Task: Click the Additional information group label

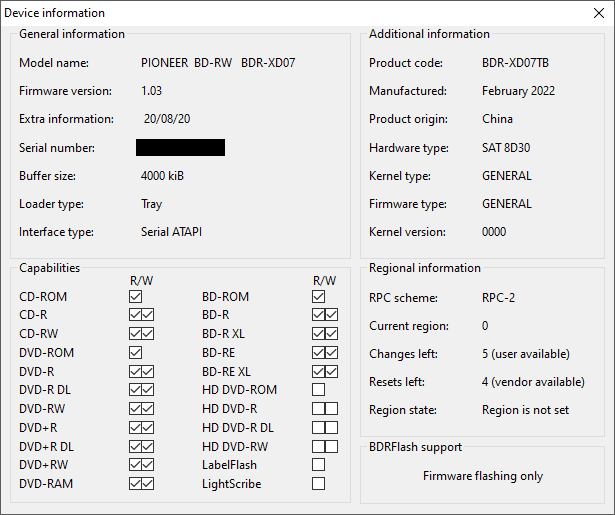Action: tap(429, 34)
